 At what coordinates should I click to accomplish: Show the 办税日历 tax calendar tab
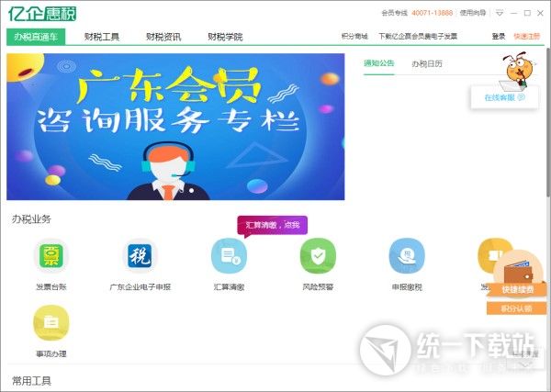click(x=426, y=64)
